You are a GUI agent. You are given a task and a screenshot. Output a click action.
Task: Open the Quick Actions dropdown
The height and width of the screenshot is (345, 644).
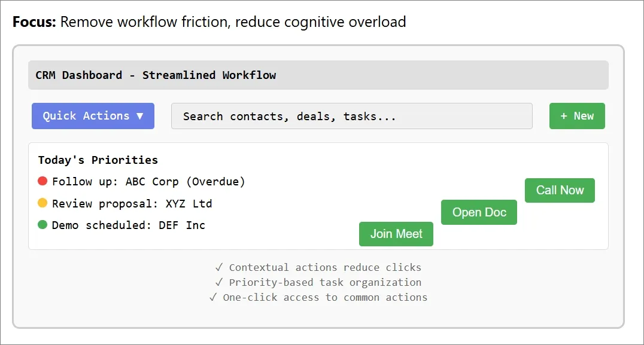point(93,116)
